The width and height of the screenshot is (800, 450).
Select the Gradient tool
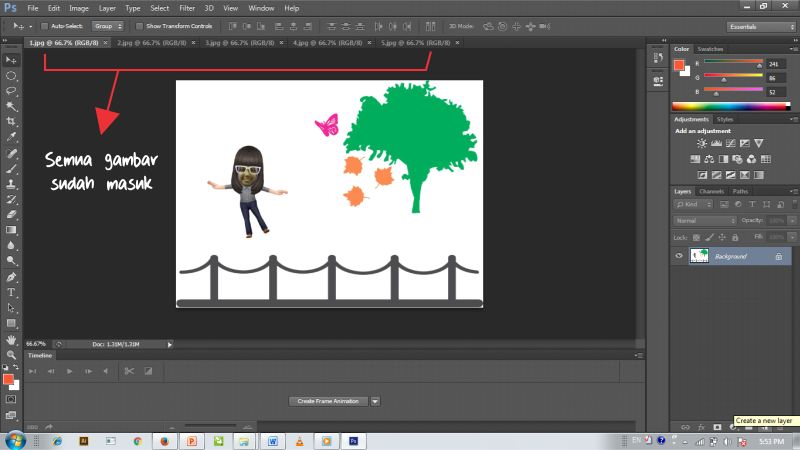11,230
